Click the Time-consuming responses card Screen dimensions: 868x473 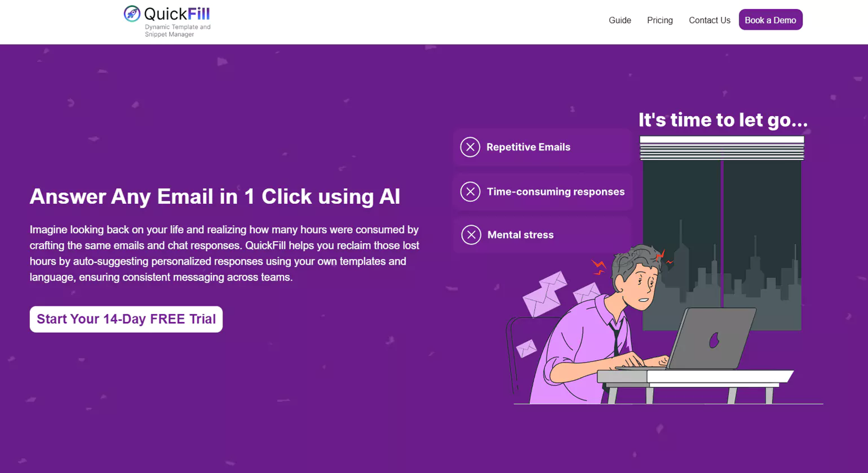[x=542, y=191]
